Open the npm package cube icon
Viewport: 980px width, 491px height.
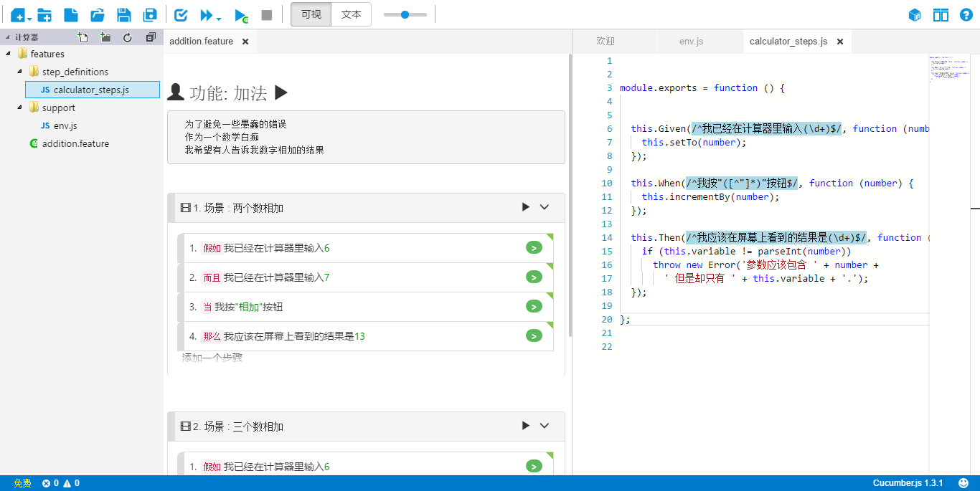point(915,15)
